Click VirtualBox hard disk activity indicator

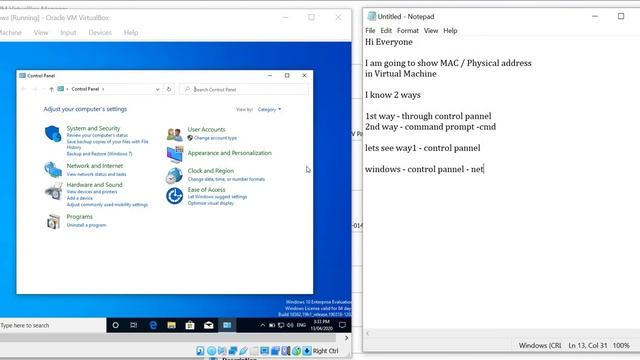pos(200,351)
